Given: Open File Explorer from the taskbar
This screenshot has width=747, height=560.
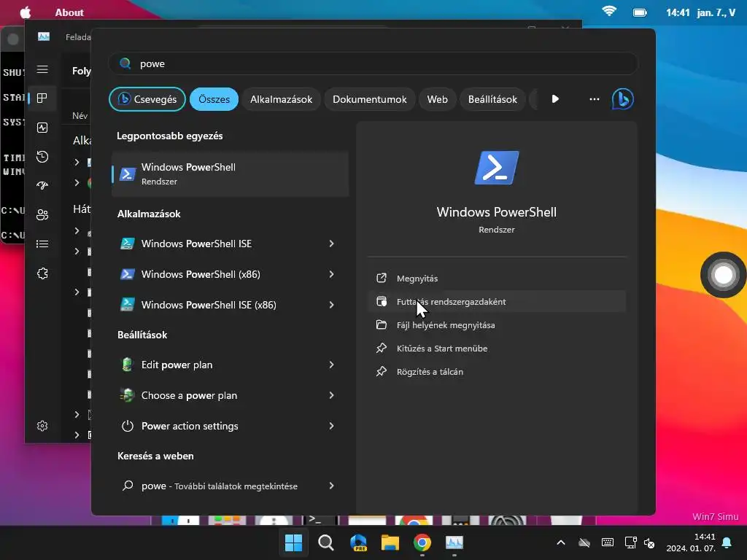Looking at the screenshot, I should (390, 542).
